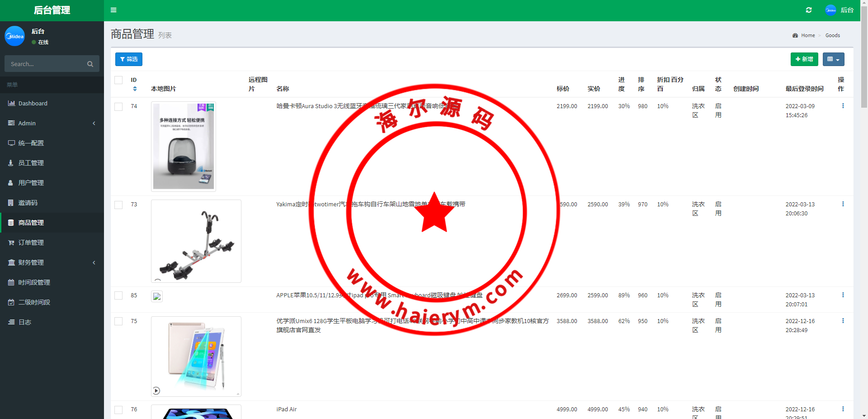The width and height of the screenshot is (868, 419).
Task: Click progress value '62%'
Action: tap(624, 321)
